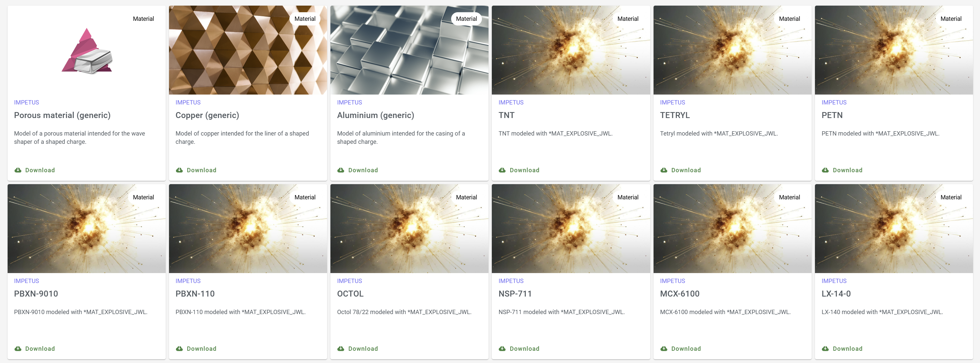Download the TNT explosive material
The image size is (980, 363).
coord(519,170)
